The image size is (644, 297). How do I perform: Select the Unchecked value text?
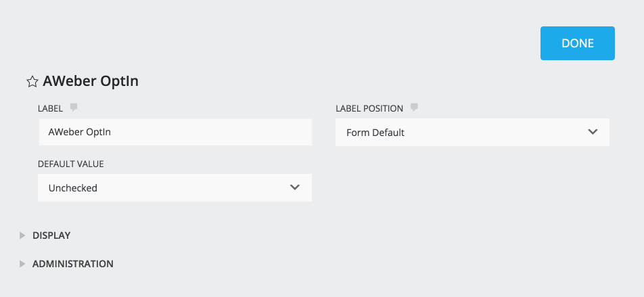tap(73, 188)
